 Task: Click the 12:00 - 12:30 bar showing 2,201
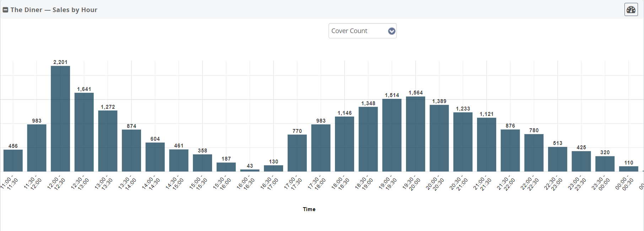pos(60,119)
